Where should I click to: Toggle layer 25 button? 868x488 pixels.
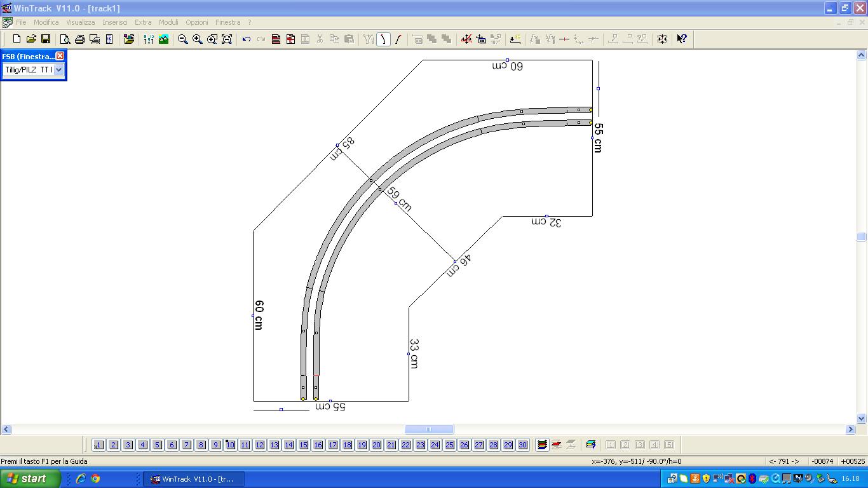[x=449, y=445]
